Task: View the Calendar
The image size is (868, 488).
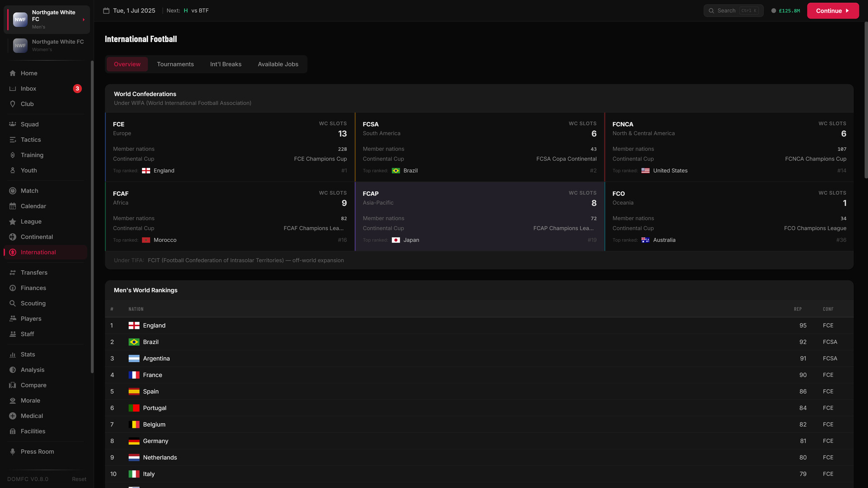Action: pyautogui.click(x=33, y=206)
